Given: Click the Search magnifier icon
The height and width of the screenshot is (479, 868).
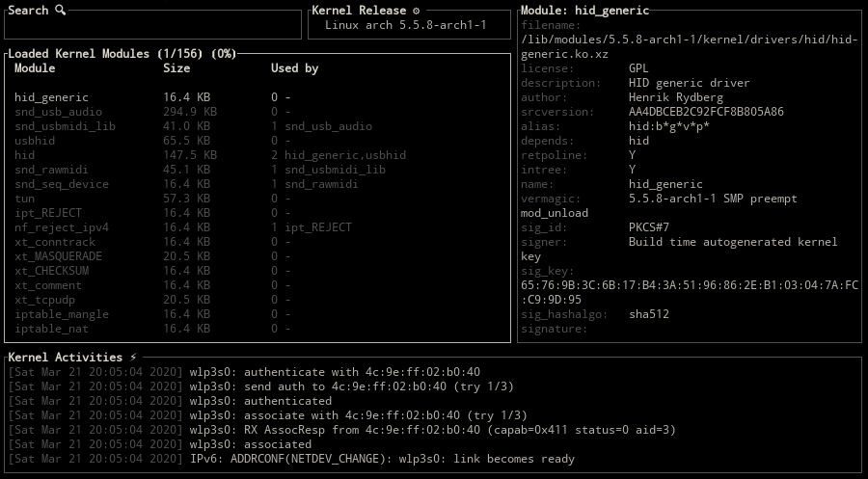Looking at the screenshot, I should pos(61,11).
